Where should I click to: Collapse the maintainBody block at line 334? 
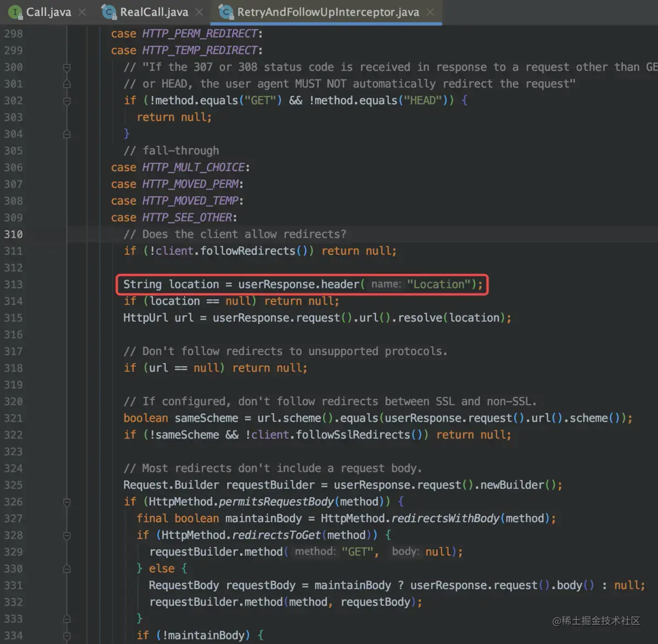pyautogui.click(x=66, y=636)
